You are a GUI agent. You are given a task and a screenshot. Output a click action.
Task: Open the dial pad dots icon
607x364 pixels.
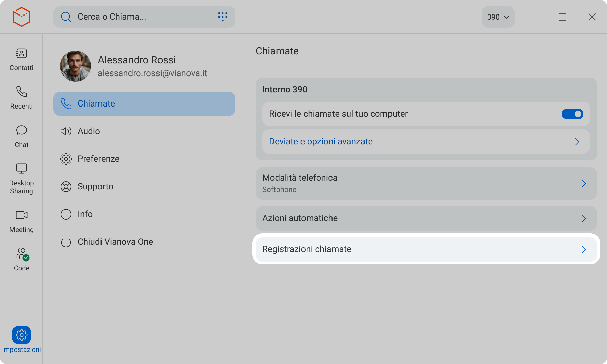click(222, 17)
